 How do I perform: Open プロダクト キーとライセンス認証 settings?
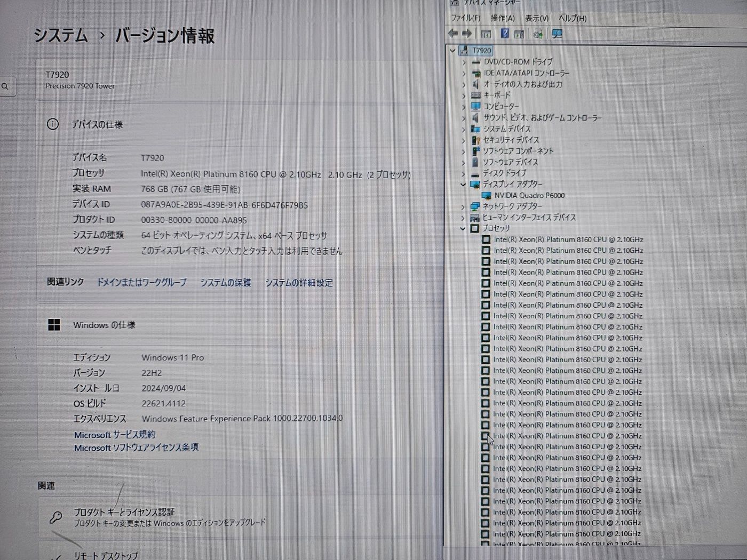pos(124,512)
